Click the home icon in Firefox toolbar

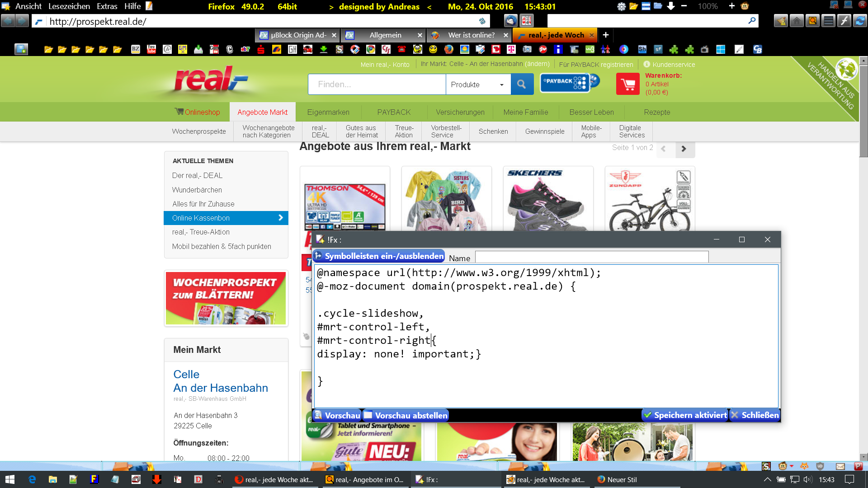click(x=797, y=21)
